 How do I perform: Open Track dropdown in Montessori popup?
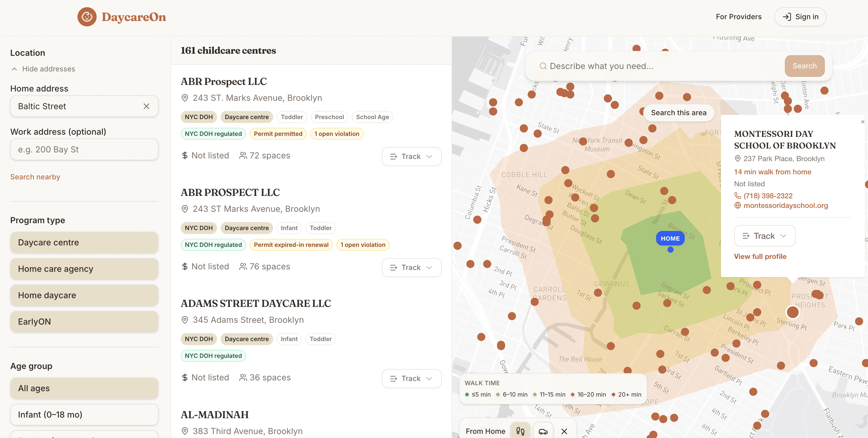(x=764, y=236)
